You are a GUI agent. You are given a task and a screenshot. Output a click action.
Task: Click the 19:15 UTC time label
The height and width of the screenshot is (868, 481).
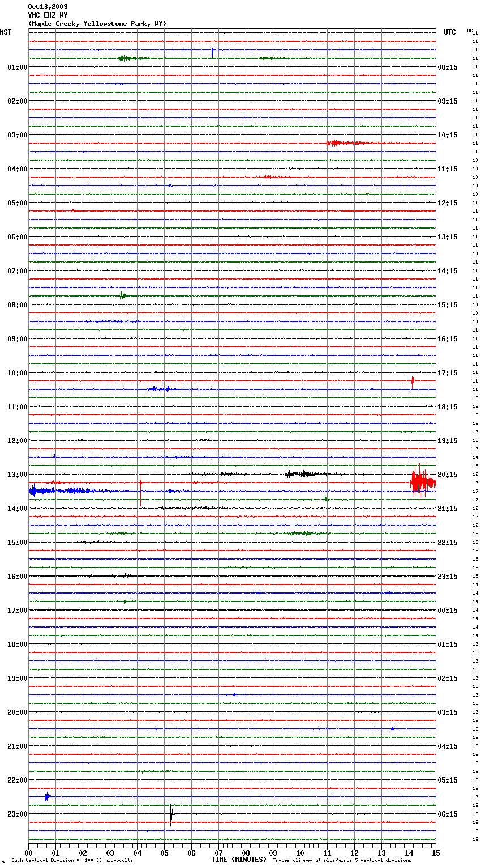[x=448, y=441]
